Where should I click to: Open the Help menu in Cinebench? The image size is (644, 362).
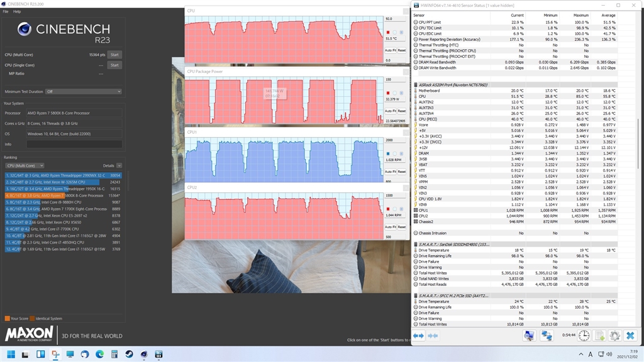(17, 11)
